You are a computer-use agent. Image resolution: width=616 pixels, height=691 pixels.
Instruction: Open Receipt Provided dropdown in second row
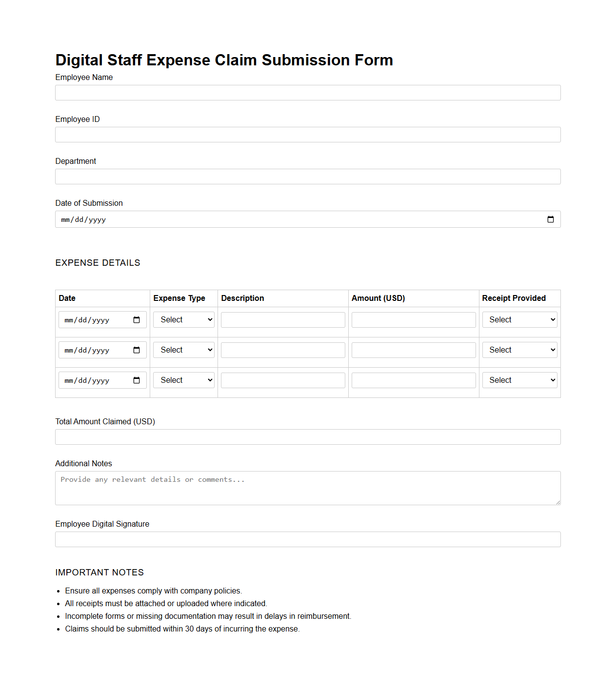tap(519, 350)
